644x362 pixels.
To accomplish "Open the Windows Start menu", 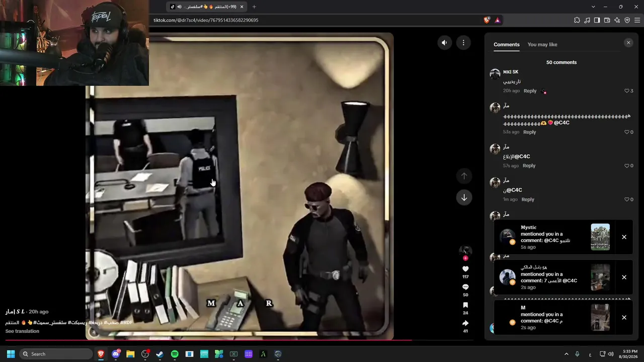I will pyautogui.click(x=11, y=354).
